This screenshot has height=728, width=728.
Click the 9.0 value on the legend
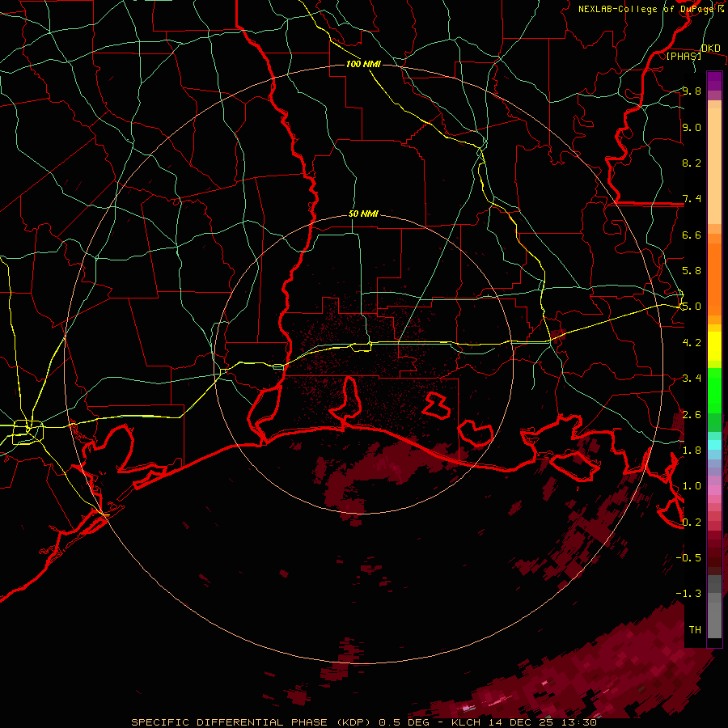pyautogui.click(x=692, y=127)
